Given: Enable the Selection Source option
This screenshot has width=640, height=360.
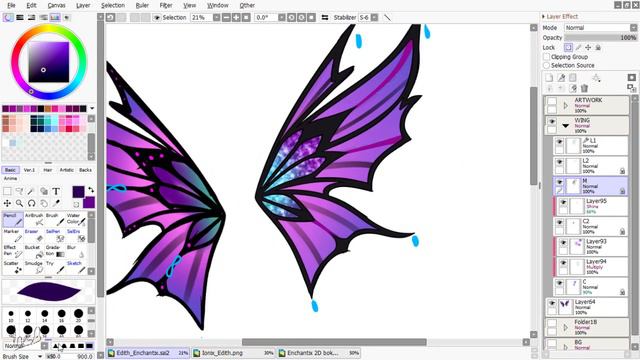Looking at the screenshot, I should tap(547, 65).
